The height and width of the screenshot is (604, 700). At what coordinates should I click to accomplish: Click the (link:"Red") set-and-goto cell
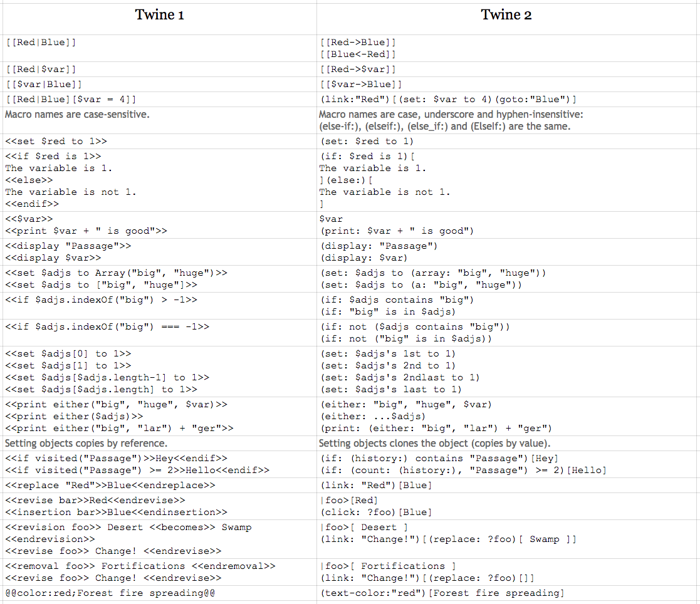point(447,100)
